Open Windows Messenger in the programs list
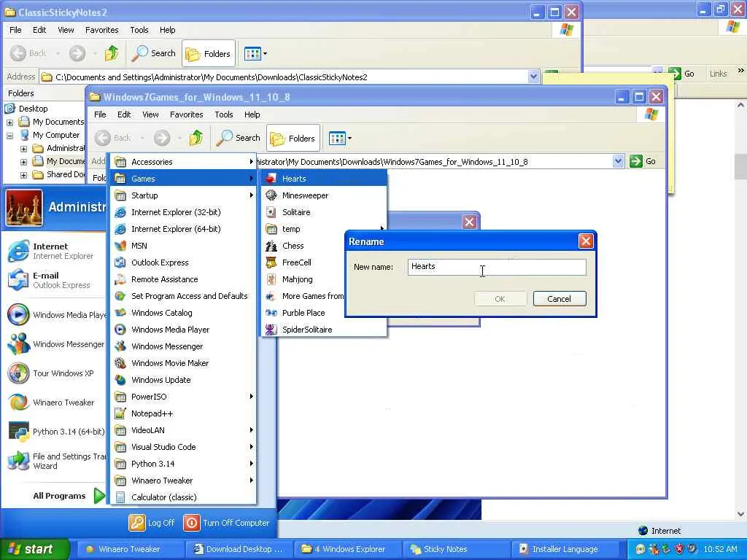 pyautogui.click(x=184, y=346)
